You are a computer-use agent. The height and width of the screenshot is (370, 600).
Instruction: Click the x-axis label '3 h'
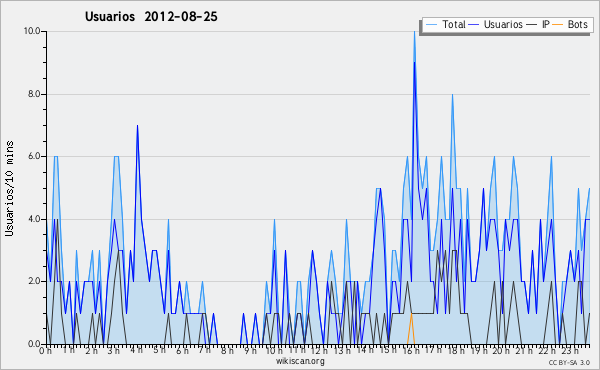click(113, 350)
